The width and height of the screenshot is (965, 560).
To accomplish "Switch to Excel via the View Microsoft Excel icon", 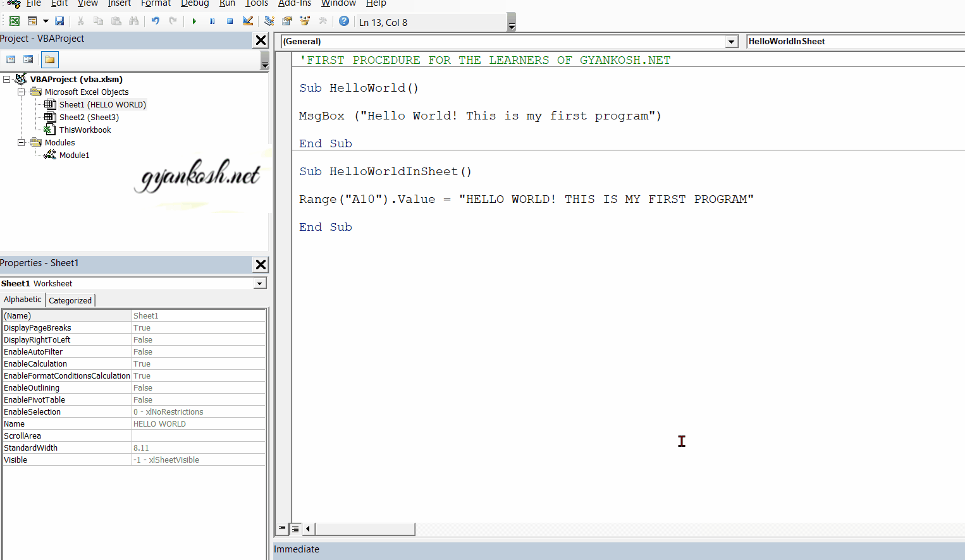I will [x=14, y=21].
